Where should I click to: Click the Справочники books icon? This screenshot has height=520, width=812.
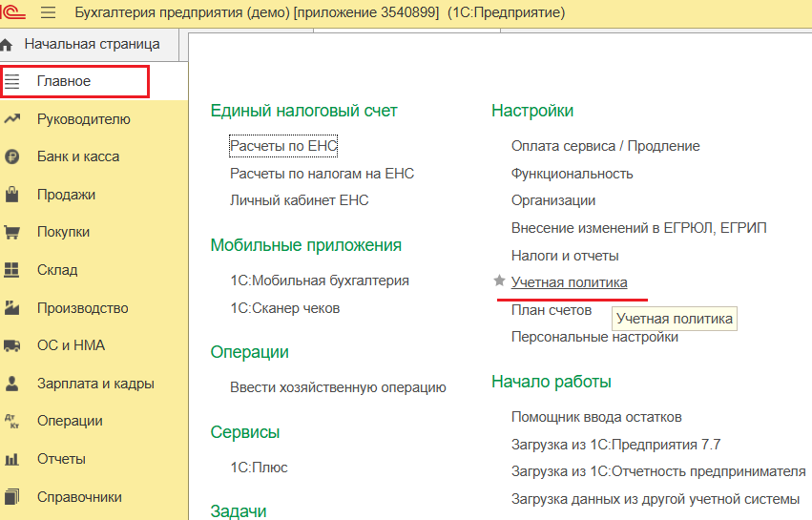[x=11, y=497]
